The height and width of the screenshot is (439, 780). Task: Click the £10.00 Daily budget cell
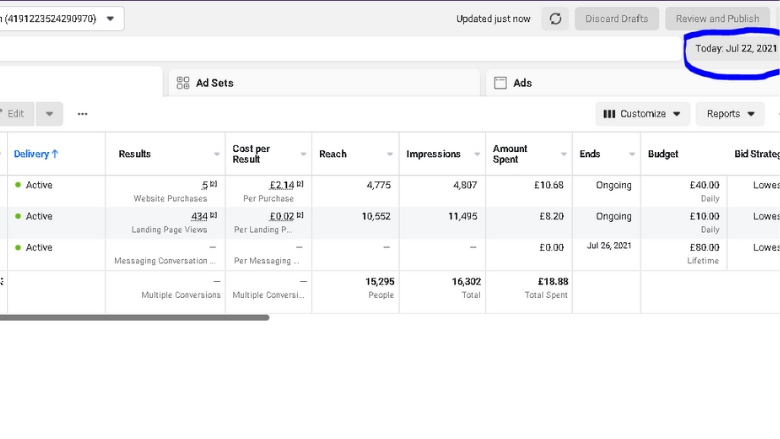coord(684,223)
